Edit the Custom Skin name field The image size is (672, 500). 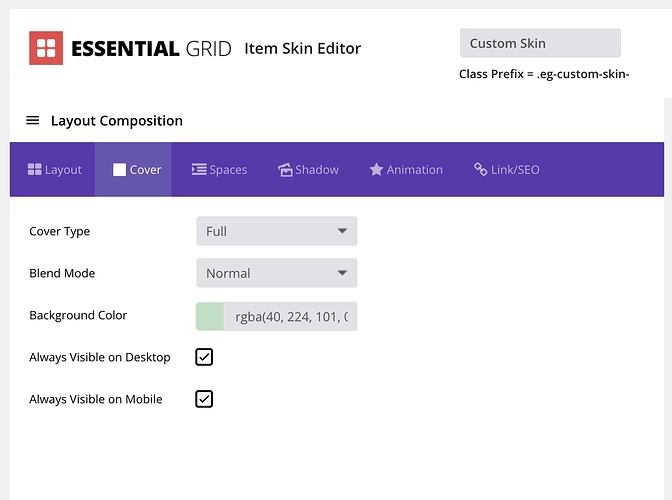[x=540, y=43]
